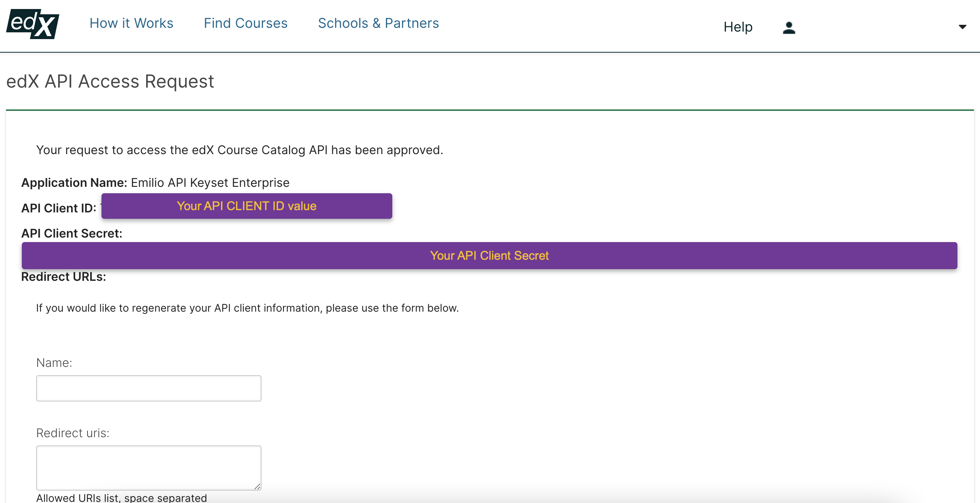Click the Name input field

pos(148,388)
